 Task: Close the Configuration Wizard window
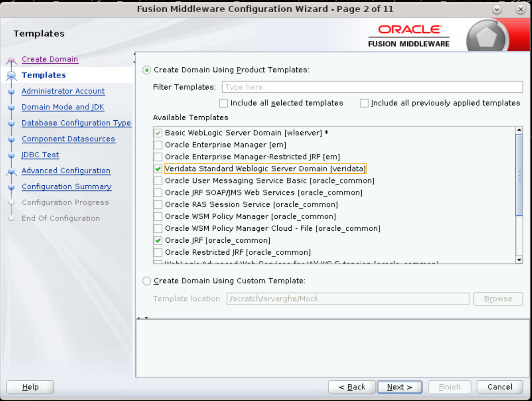point(521,10)
